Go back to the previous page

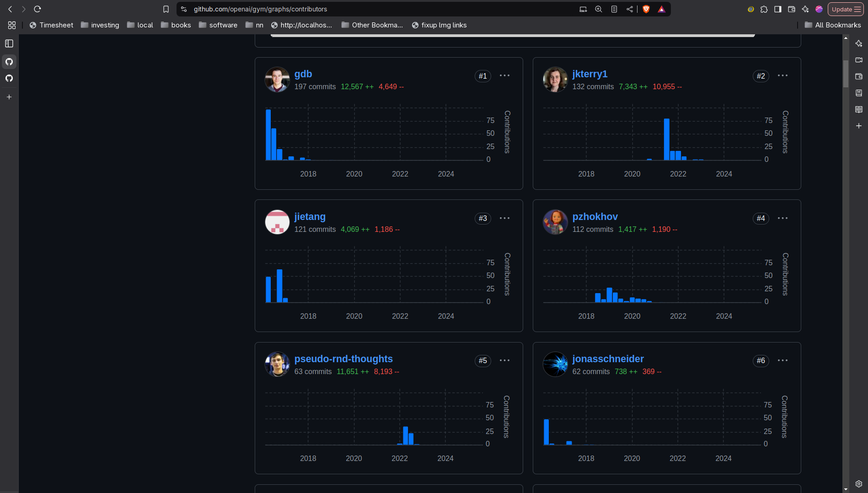click(x=10, y=9)
